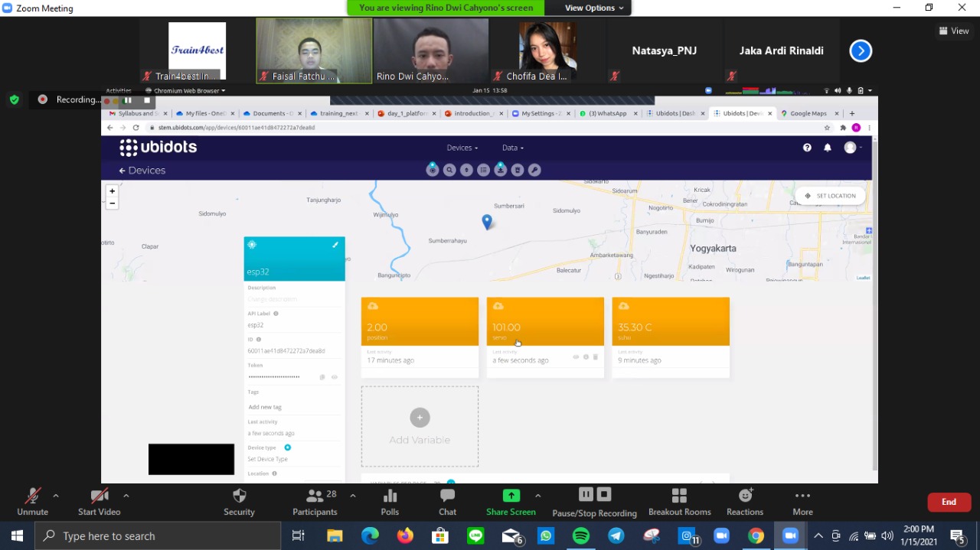The image size is (980, 550).
Task: Open the Participants panel
Action: [315, 502]
